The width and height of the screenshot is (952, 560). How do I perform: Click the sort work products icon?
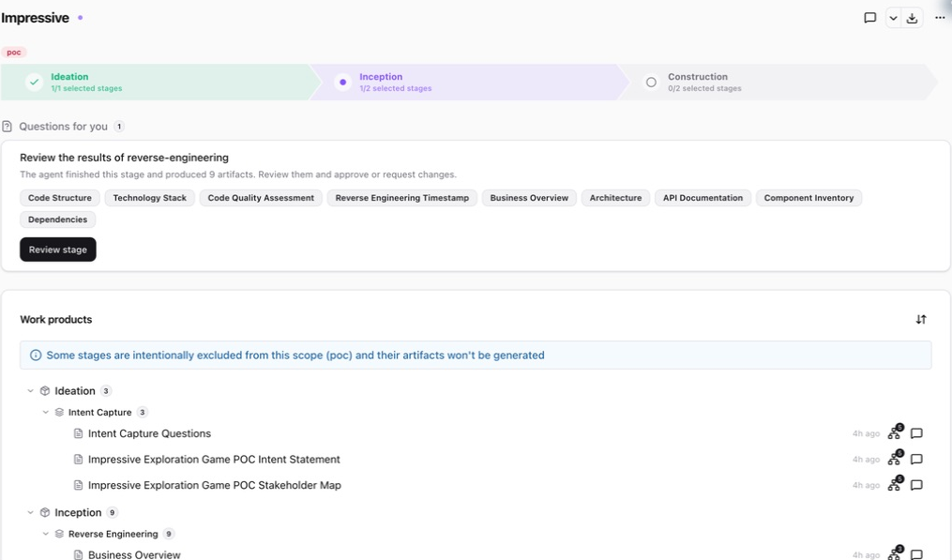(x=920, y=320)
